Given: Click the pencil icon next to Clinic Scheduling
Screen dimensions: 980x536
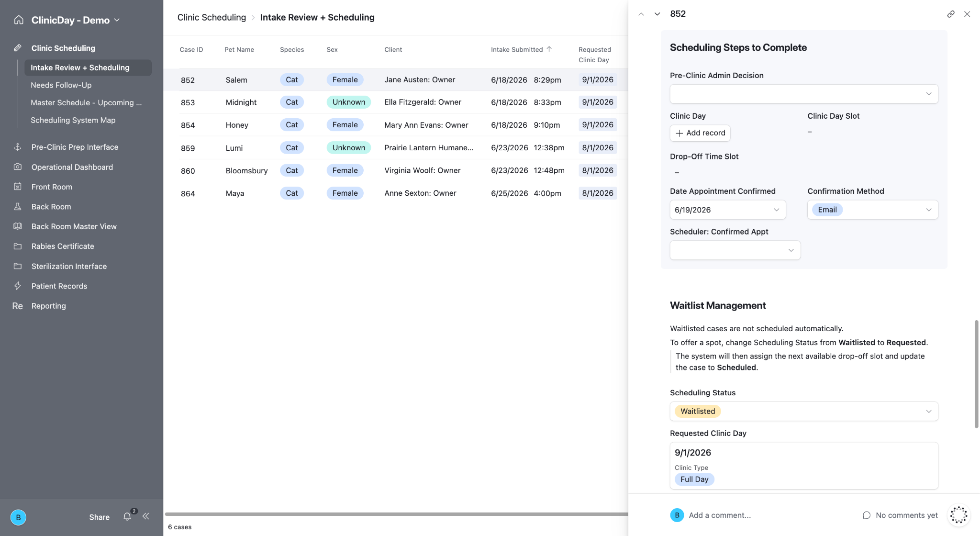Looking at the screenshot, I should click(x=18, y=48).
